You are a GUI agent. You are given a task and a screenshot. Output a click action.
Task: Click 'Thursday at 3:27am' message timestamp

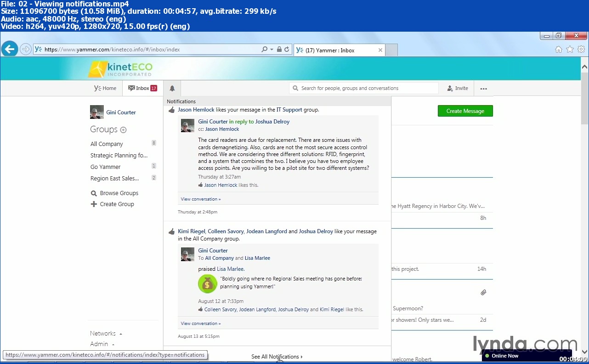point(219,177)
